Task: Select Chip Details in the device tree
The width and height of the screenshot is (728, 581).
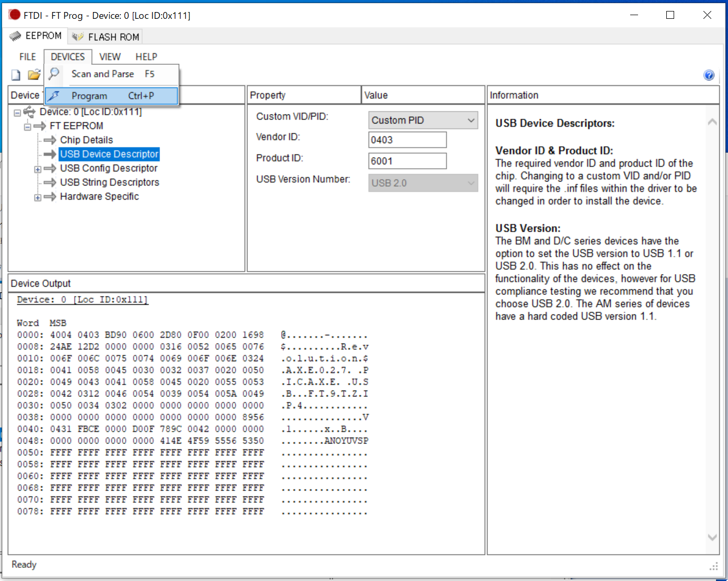Action: pos(86,140)
